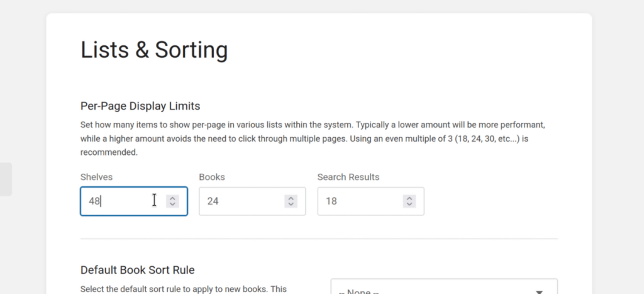The image size is (644, 294).
Task: Decrement the Shelves value with down arrow
Action: pyautogui.click(x=172, y=205)
